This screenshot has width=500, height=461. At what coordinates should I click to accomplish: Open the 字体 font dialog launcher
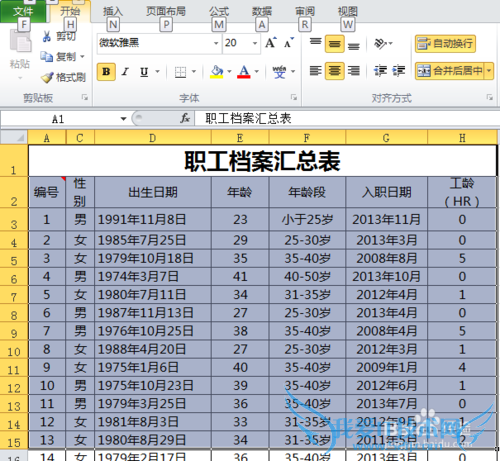294,97
